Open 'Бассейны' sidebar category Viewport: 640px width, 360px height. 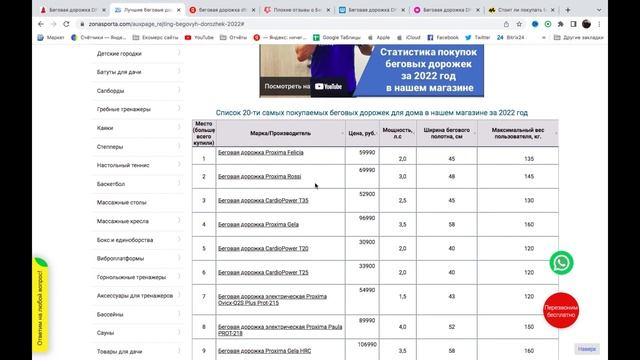pyautogui.click(x=110, y=314)
